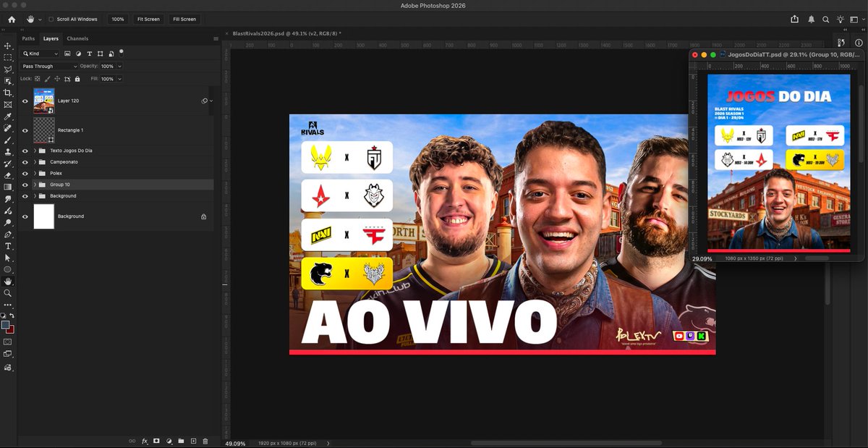Change screen mode in toolbar
This screenshot has height=448, width=868.
click(x=8, y=354)
